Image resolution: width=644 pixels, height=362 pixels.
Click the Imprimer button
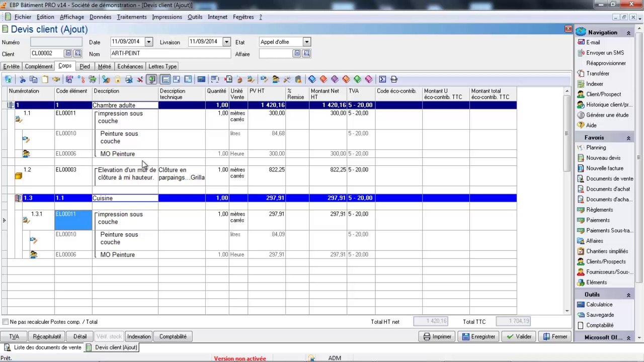point(437,336)
